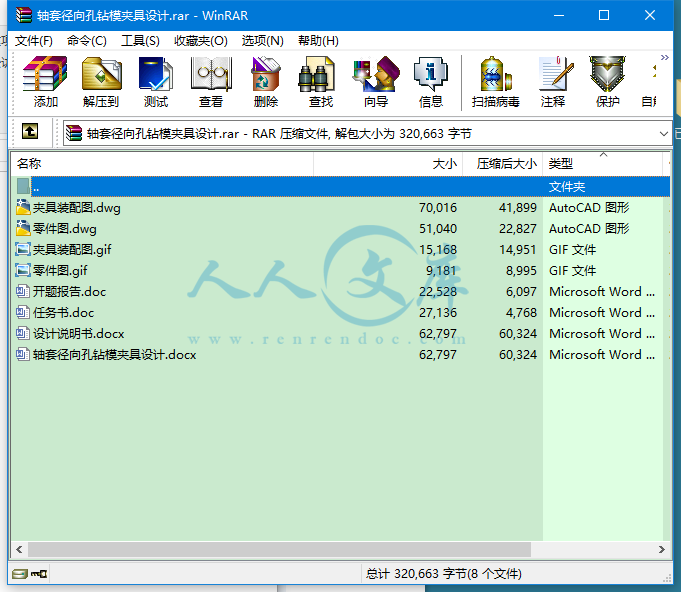
Task: Click status bar total 320,663 字节 text
Action: pos(443,574)
